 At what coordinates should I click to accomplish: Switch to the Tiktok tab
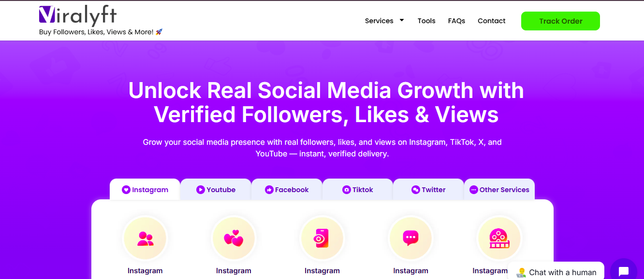(358, 190)
